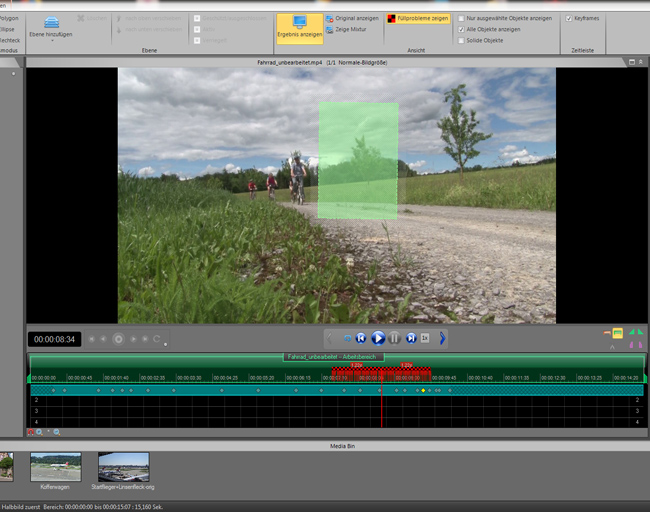Open the dropdown arrow under 'Ebene hinzufügen'
Viewport: 650px width, 512px height.
coord(51,41)
